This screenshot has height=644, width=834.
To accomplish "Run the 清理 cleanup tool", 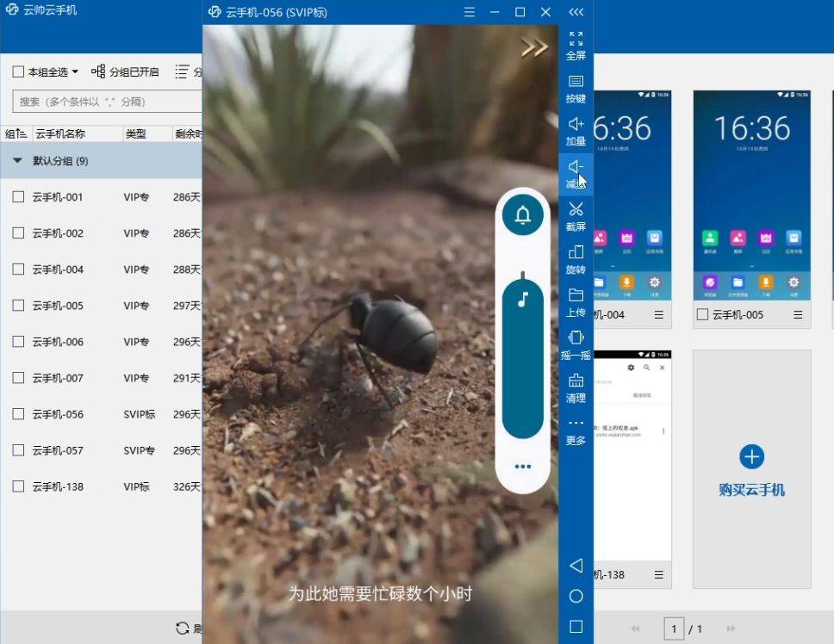I will coord(576,388).
